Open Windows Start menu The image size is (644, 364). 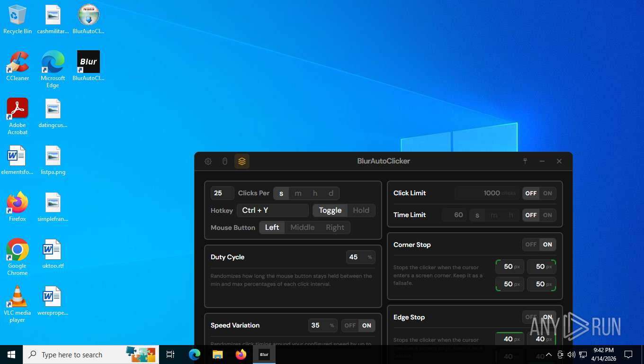11,355
